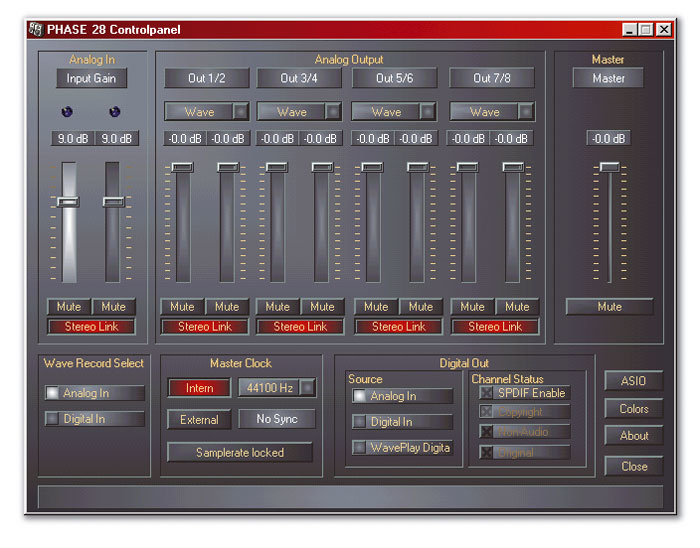Click the Out 3/4 label button
Image resolution: width=700 pixels, height=548 pixels.
click(x=299, y=78)
